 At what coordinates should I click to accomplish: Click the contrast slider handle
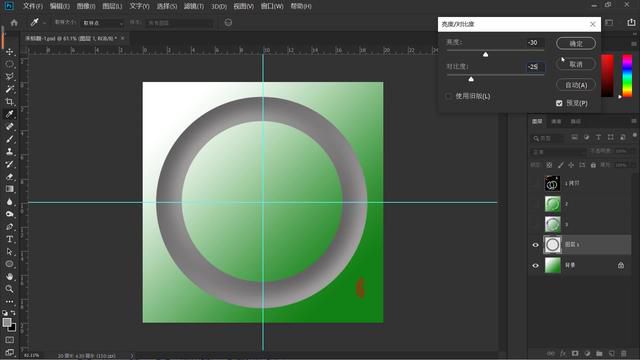[x=471, y=79]
